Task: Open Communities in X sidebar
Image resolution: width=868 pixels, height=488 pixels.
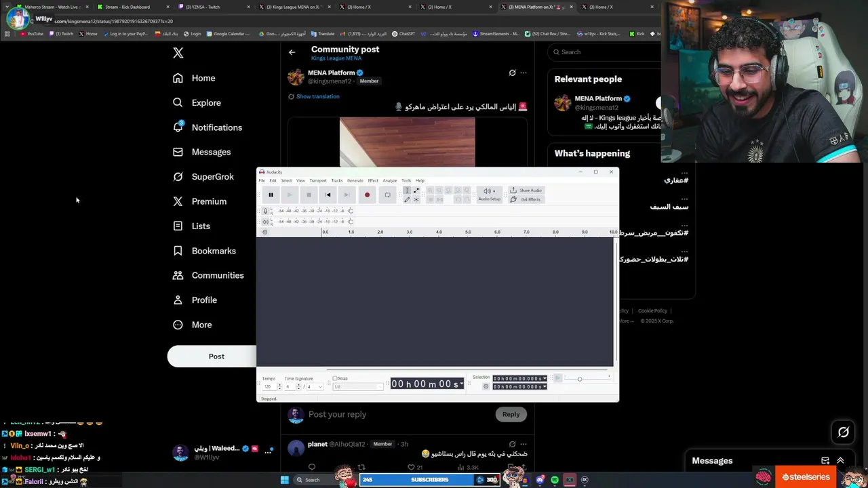Action: (208, 275)
